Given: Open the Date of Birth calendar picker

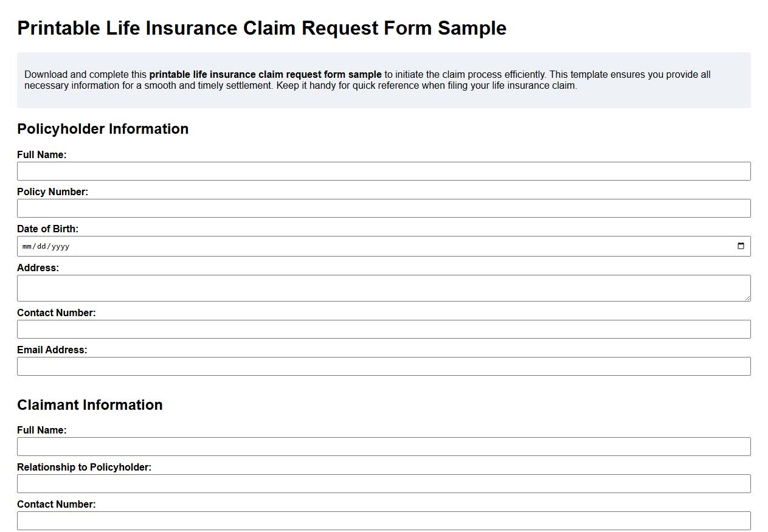Looking at the screenshot, I should pyautogui.click(x=740, y=246).
